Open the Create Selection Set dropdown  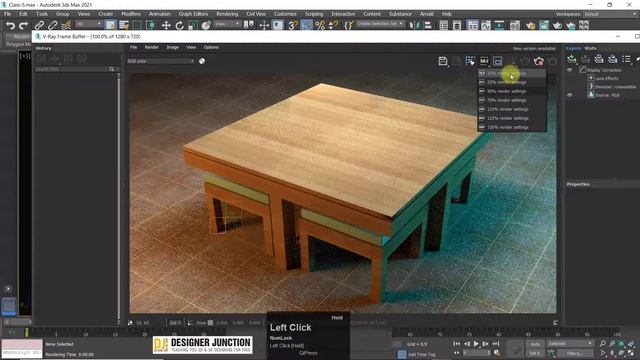tap(380, 24)
